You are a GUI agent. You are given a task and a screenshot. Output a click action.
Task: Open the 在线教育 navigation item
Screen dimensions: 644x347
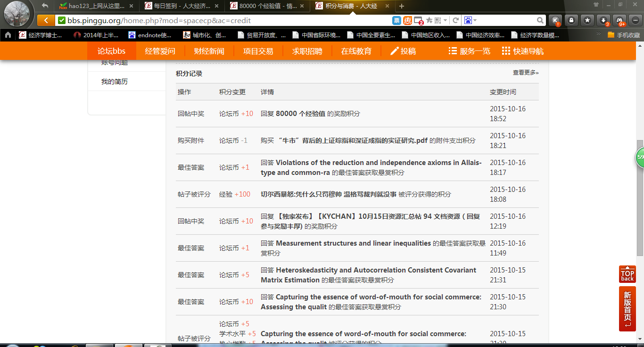tap(356, 51)
